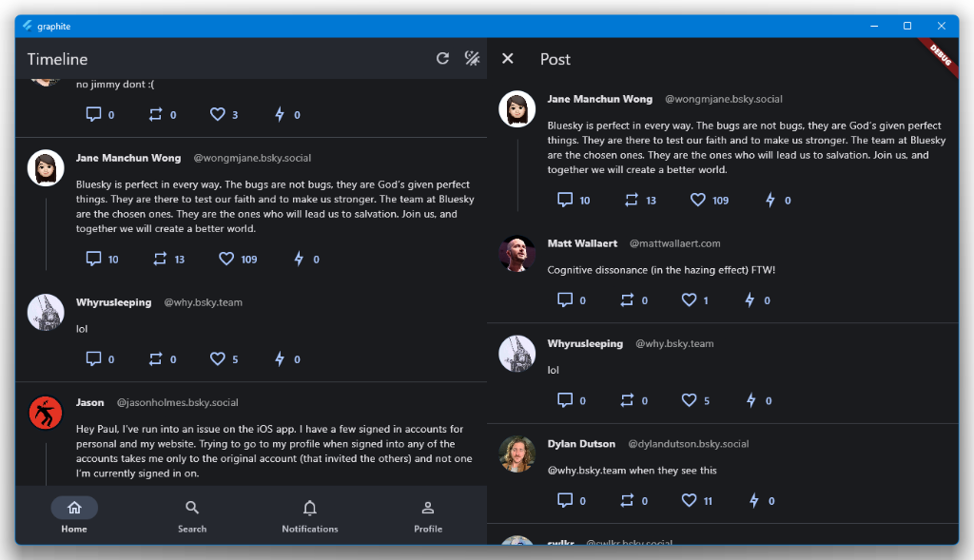Screen dimensions: 974x560
Task: Close the Post panel with the X icon
Action: [508, 58]
